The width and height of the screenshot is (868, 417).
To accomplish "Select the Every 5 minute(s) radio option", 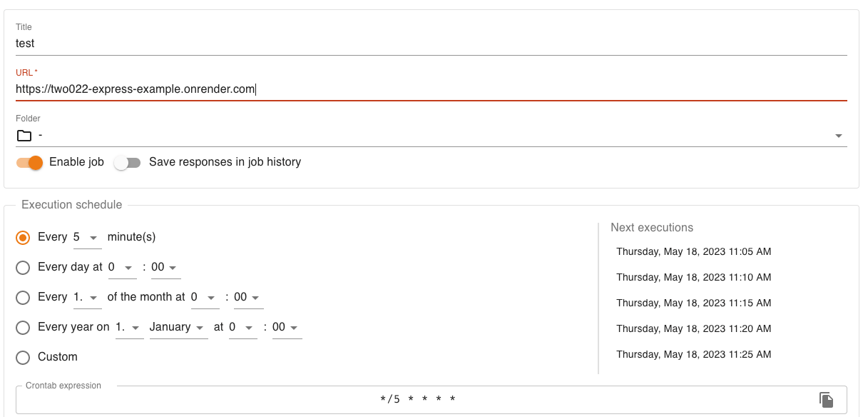I will tap(23, 238).
